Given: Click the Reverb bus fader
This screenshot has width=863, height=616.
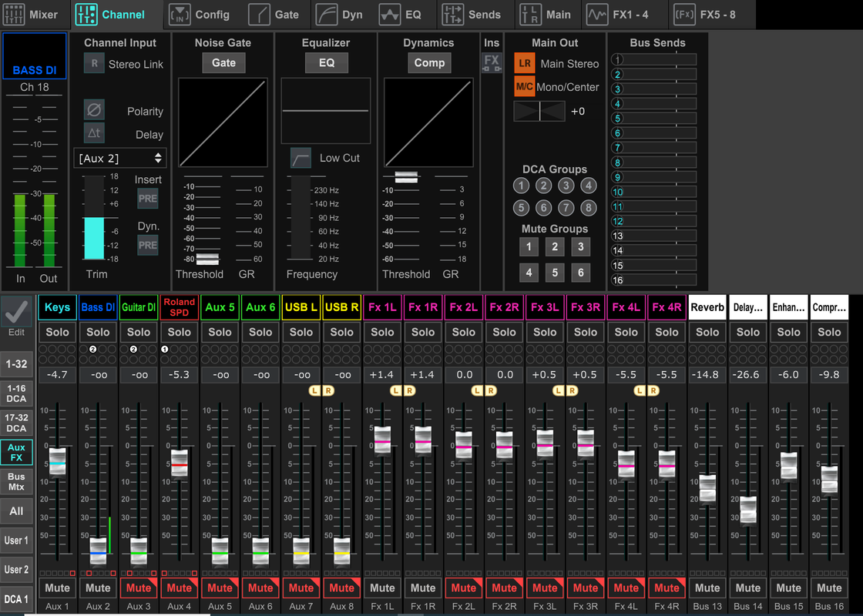Looking at the screenshot, I should [707, 490].
